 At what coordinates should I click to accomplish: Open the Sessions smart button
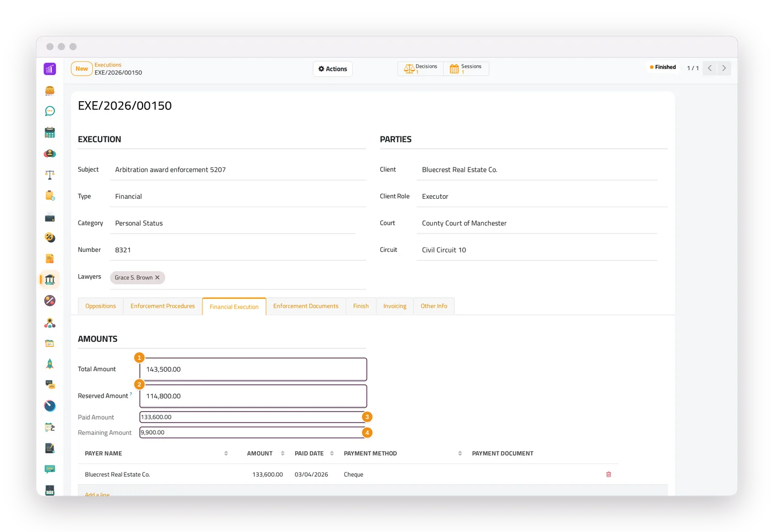coord(466,69)
